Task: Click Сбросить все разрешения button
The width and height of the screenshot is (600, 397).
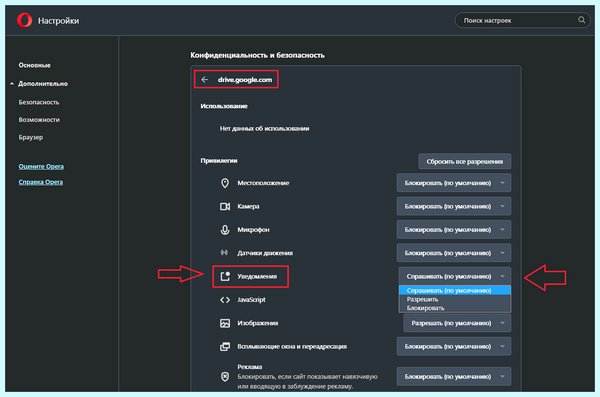Action: [465, 162]
